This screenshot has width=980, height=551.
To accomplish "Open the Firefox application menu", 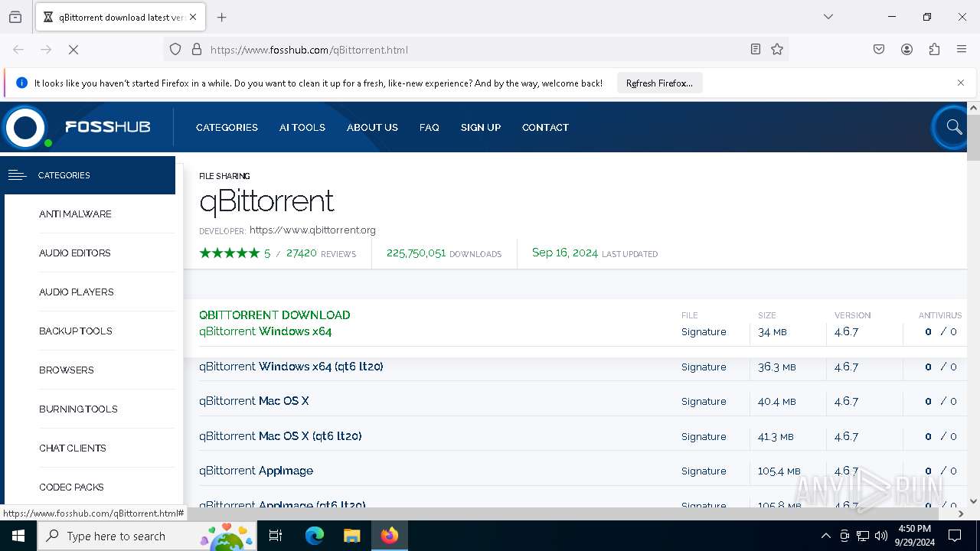I will pyautogui.click(x=962, y=50).
